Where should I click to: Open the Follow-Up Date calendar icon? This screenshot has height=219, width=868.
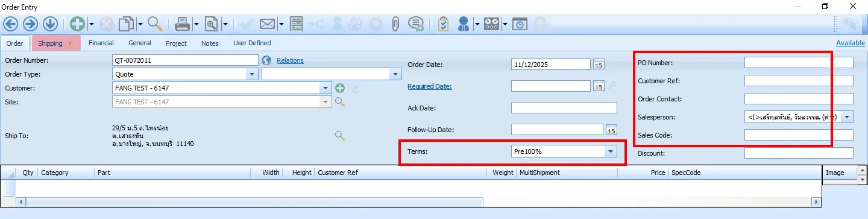(611, 130)
